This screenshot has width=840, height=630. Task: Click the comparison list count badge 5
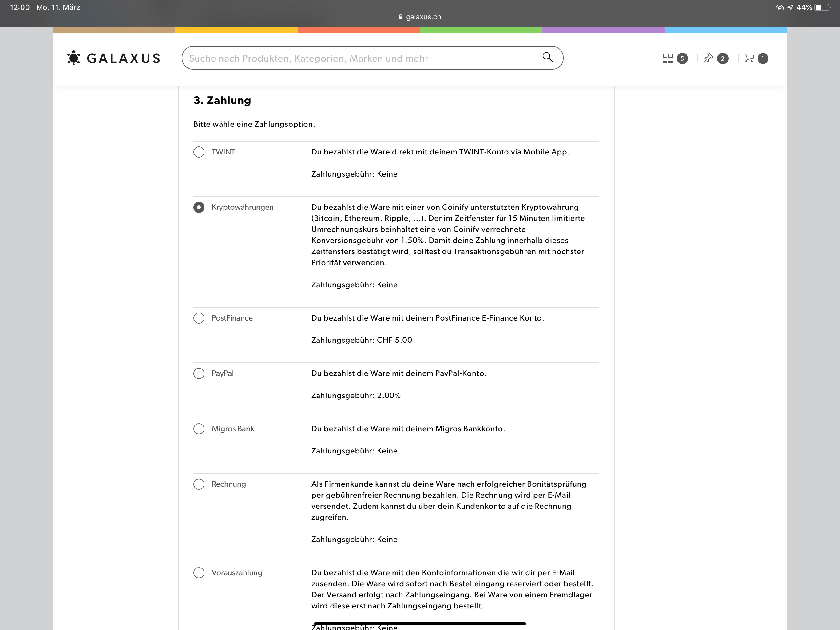click(682, 58)
